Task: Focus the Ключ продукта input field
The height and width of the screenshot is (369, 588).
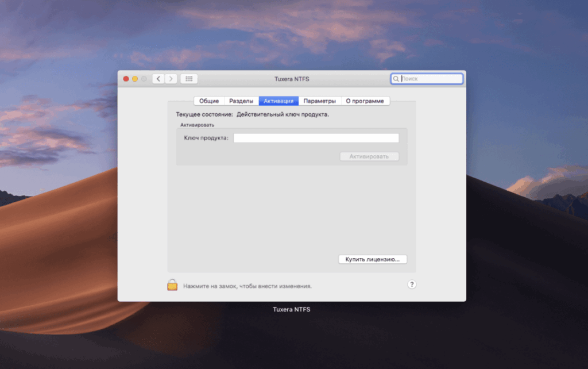Action: 316,138
